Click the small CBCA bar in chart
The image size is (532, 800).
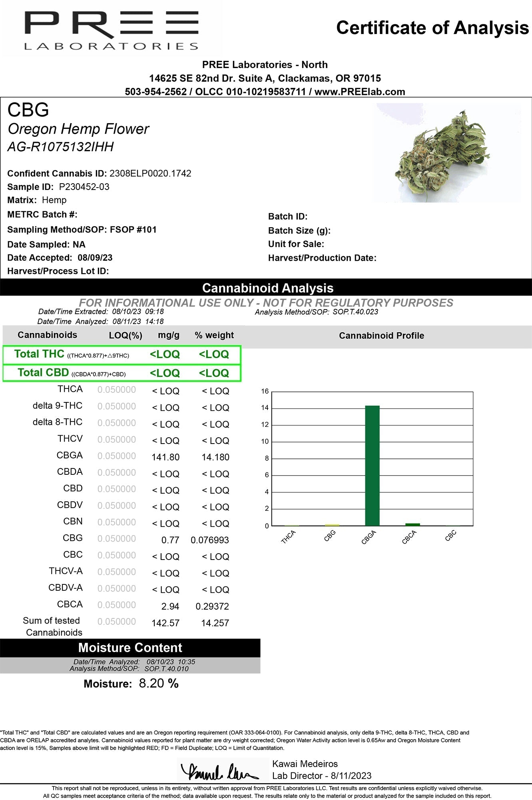pyautogui.click(x=412, y=524)
